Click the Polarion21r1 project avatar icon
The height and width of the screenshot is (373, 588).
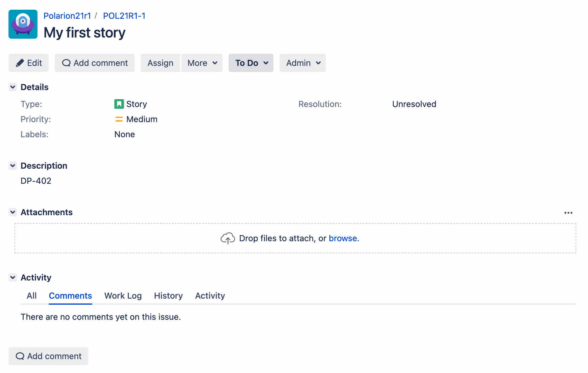click(x=23, y=24)
